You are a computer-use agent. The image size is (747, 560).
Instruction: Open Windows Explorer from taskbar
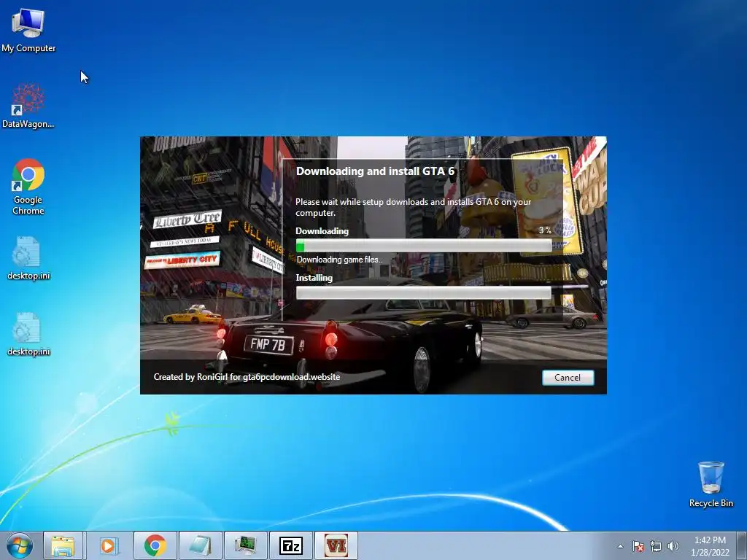[63, 545]
